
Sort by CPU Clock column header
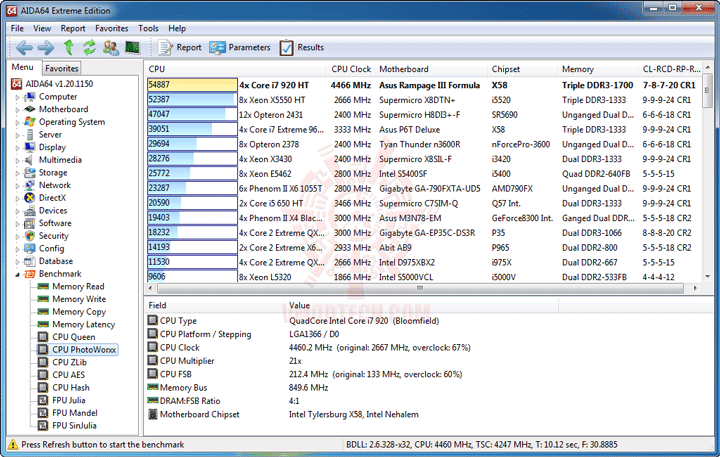pos(351,69)
